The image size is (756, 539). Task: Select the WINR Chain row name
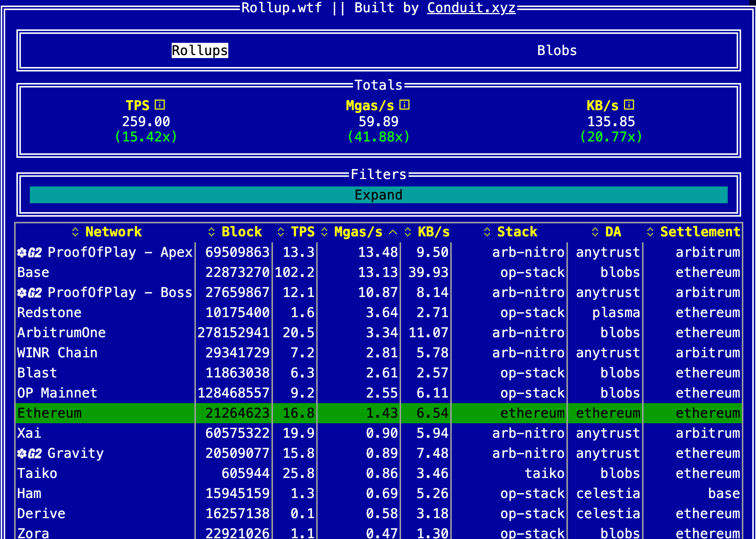click(57, 353)
